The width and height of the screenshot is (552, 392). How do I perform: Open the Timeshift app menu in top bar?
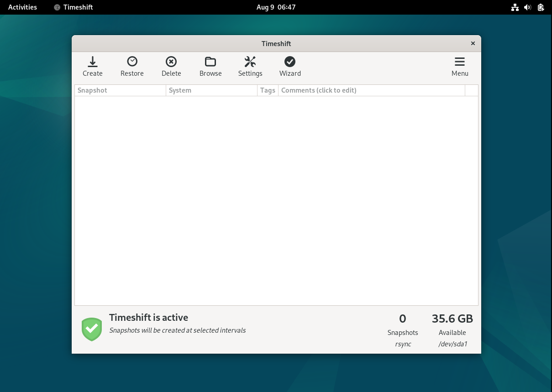[74, 7]
